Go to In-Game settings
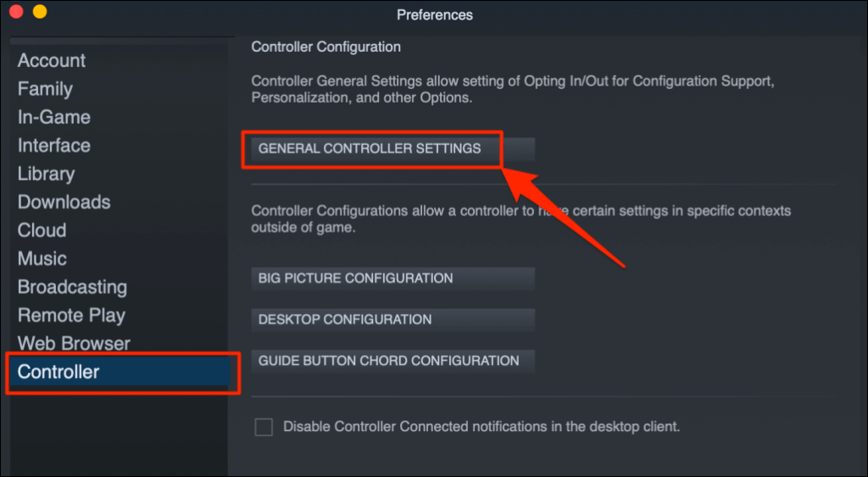This screenshot has height=477, width=868. 54,118
